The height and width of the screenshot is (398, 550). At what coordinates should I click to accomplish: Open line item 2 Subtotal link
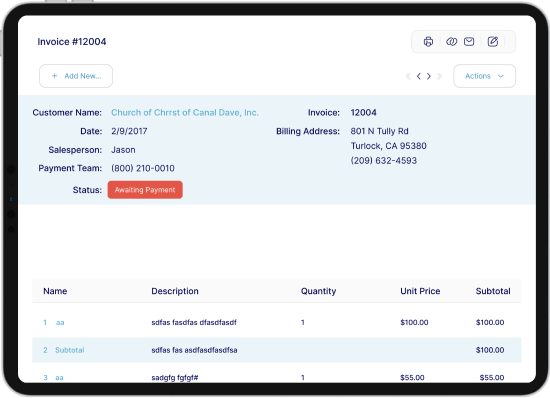(69, 350)
